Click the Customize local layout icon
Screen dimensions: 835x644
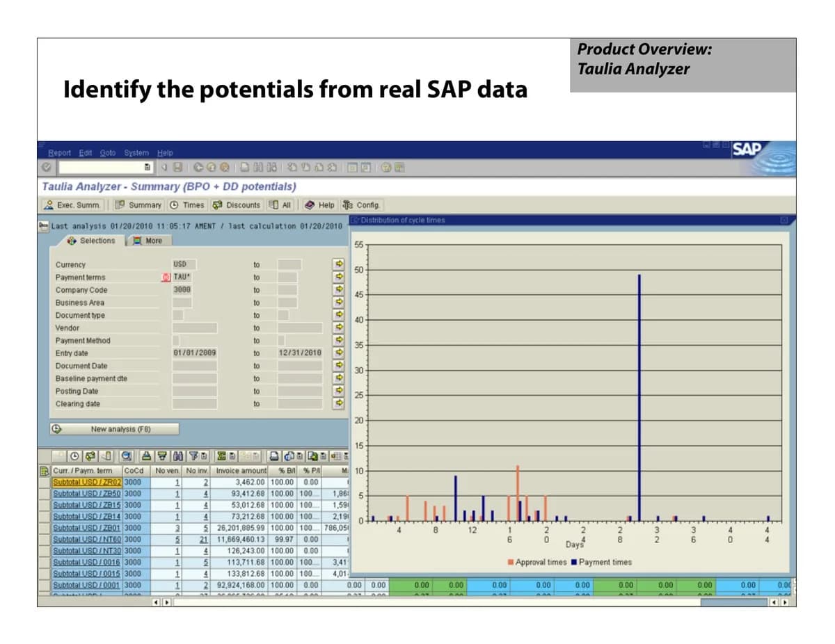click(399, 168)
